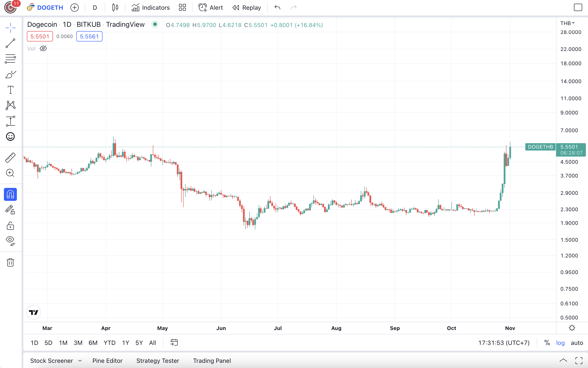The width and height of the screenshot is (588, 368).
Task: Expand the bottom panel chevron
Action: click(563, 360)
